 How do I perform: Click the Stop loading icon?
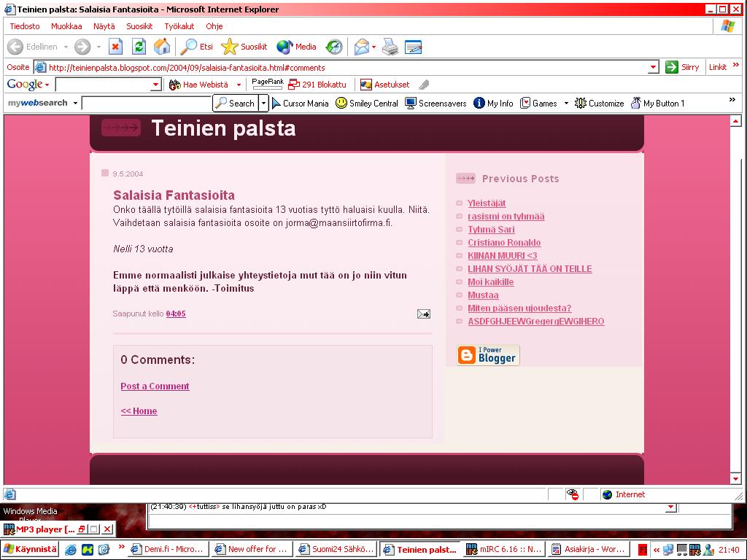pyautogui.click(x=115, y=47)
